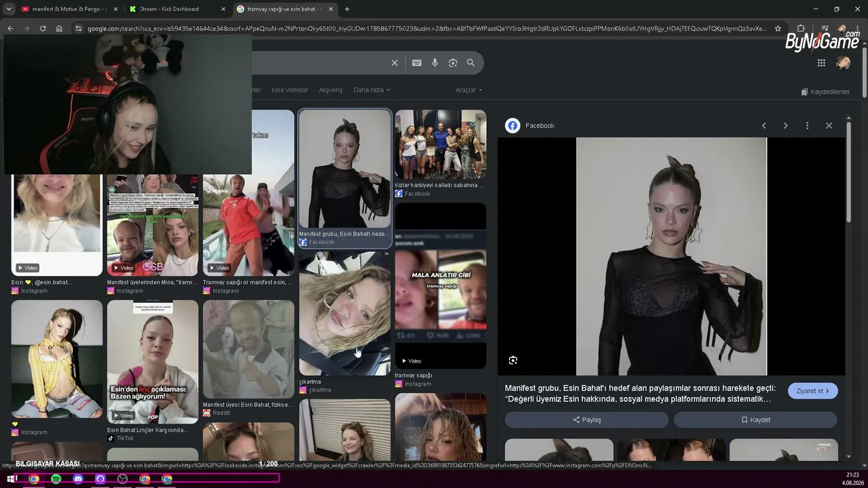868x488 pixels.
Task: Expand the Daha fazla dropdown
Action: (x=372, y=90)
